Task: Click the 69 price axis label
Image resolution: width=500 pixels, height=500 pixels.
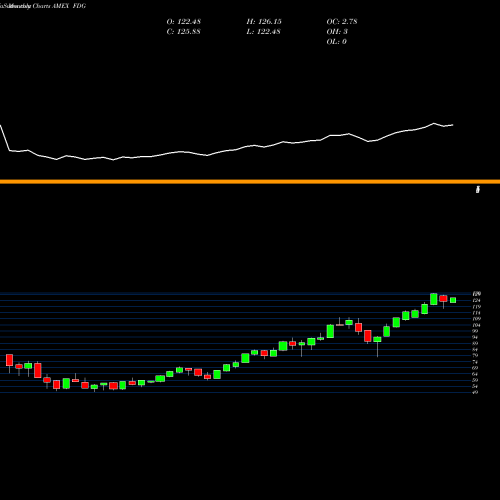Action: [x=476, y=368]
